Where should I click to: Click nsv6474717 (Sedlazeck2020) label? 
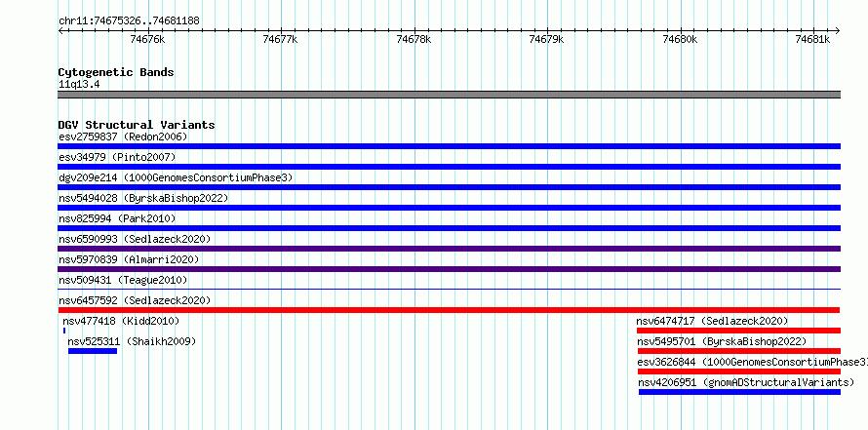tap(712, 321)
